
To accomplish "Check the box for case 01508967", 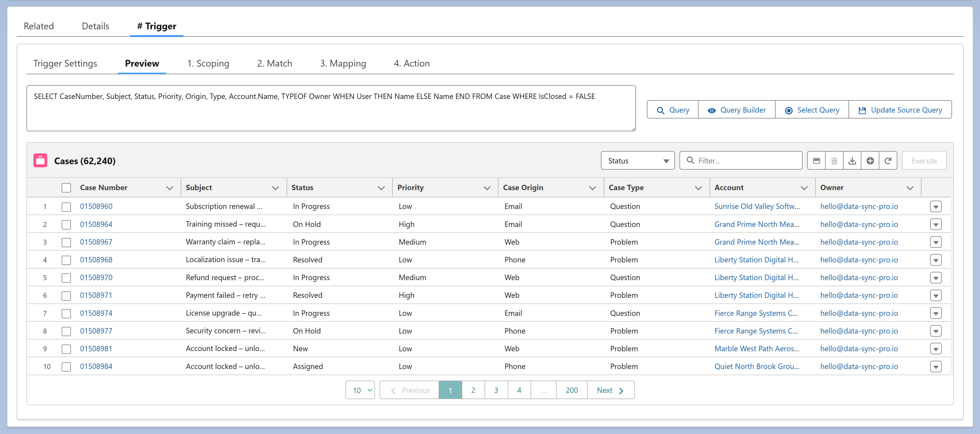I will click(66, 242).
